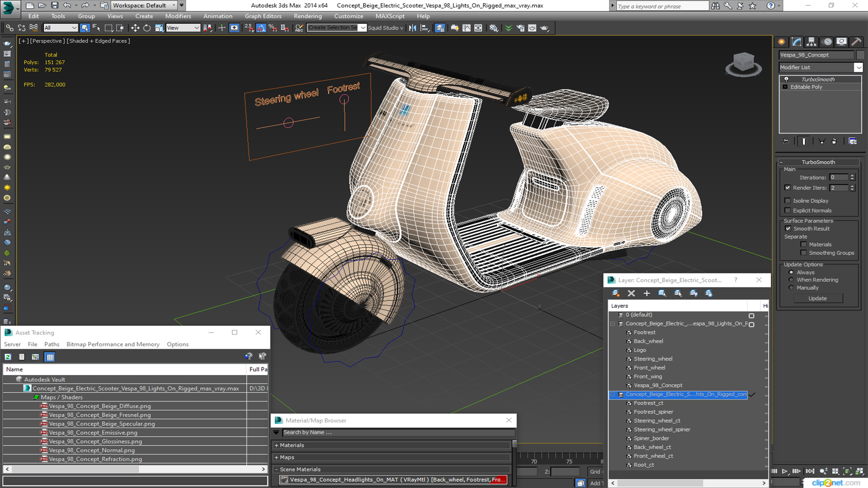Enable Isoline Display checkbox
The image size is (868, 488).
788,201
